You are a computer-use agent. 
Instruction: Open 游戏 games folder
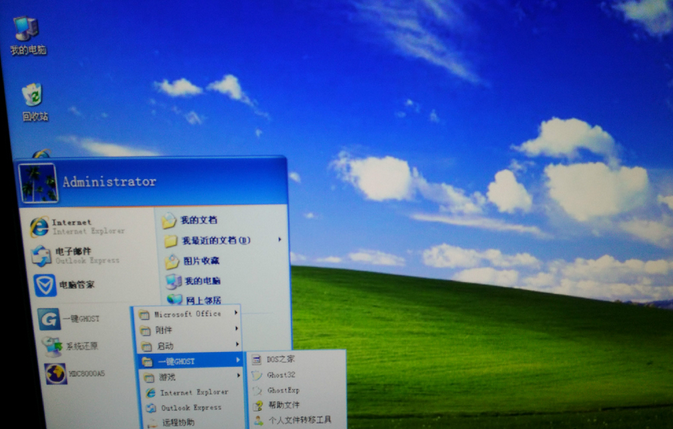pyautogui.click(x=191, y=377)
